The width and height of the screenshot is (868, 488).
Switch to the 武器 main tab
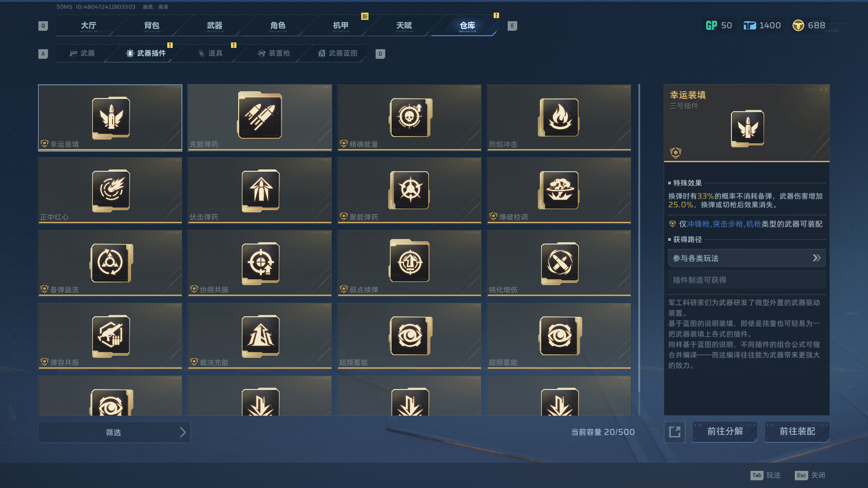[x=214, y=26]
